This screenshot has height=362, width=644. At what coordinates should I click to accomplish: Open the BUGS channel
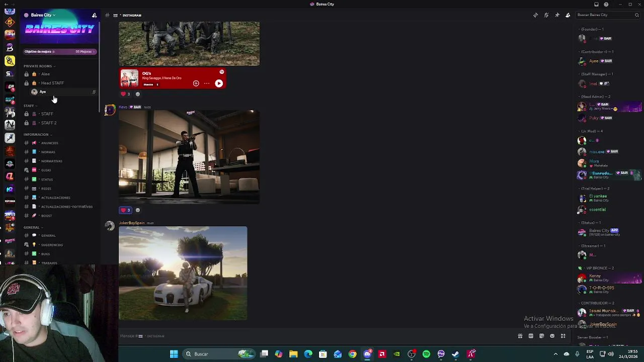tap(59, 254)
